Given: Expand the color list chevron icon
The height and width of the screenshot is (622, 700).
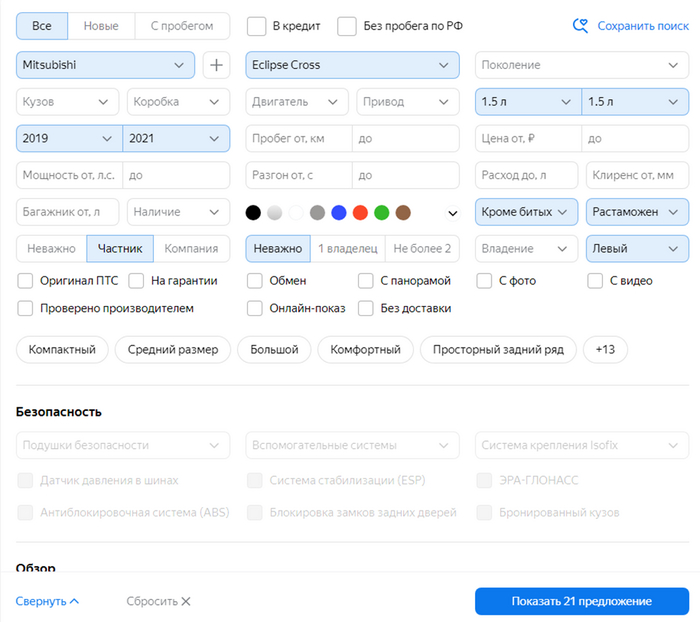Looking at the screenshot, I should [451, 213].
